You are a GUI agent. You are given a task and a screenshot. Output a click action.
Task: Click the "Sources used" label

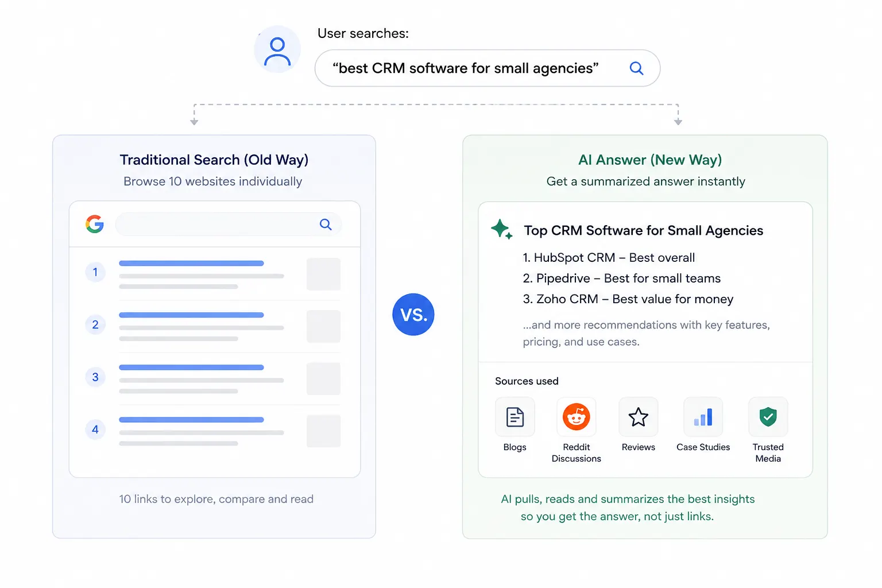[527, 381]
